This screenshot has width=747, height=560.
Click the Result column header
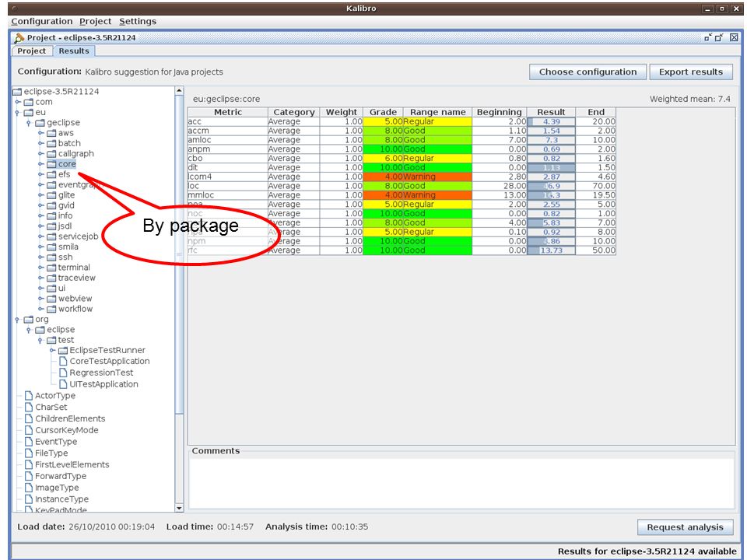(551, 112)
